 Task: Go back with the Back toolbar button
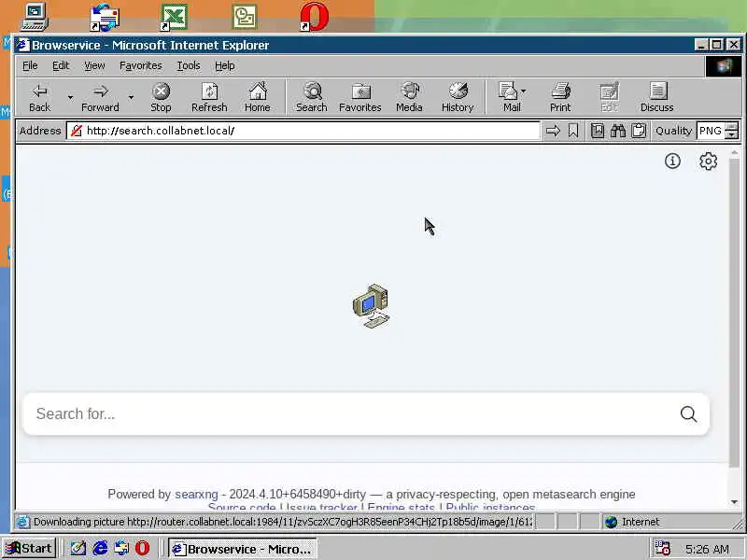pyautogui.click(x=39, y=97)
